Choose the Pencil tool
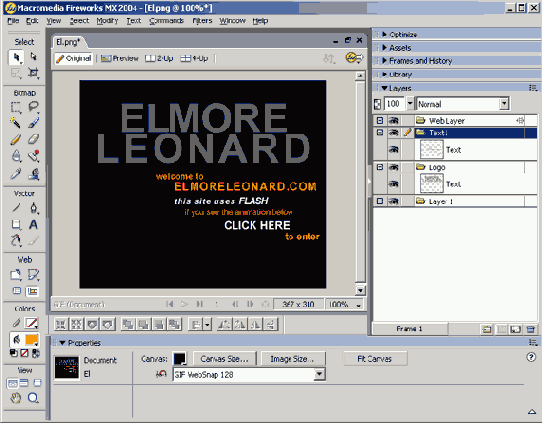 pyautogui.click(x=15, y=140)
